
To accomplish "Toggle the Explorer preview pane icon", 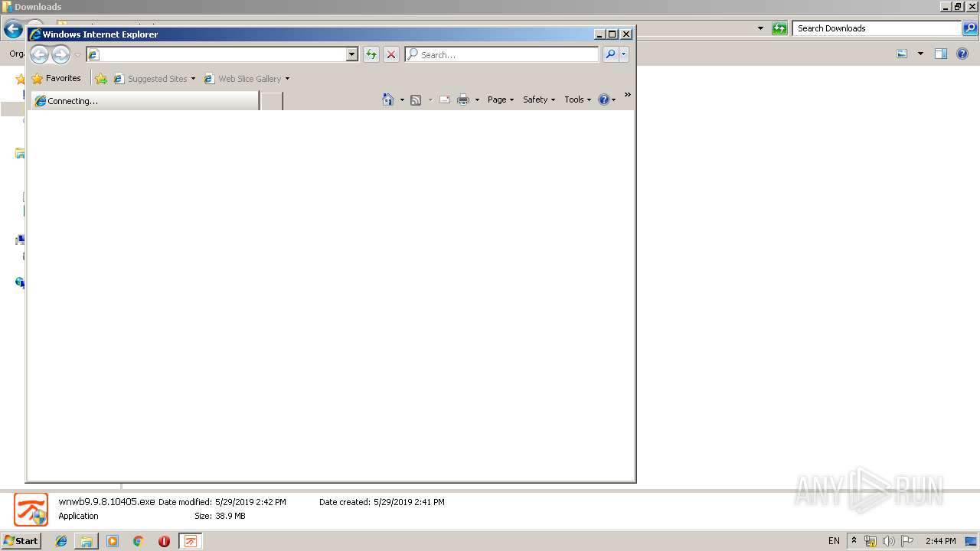I will coord(941,54).
